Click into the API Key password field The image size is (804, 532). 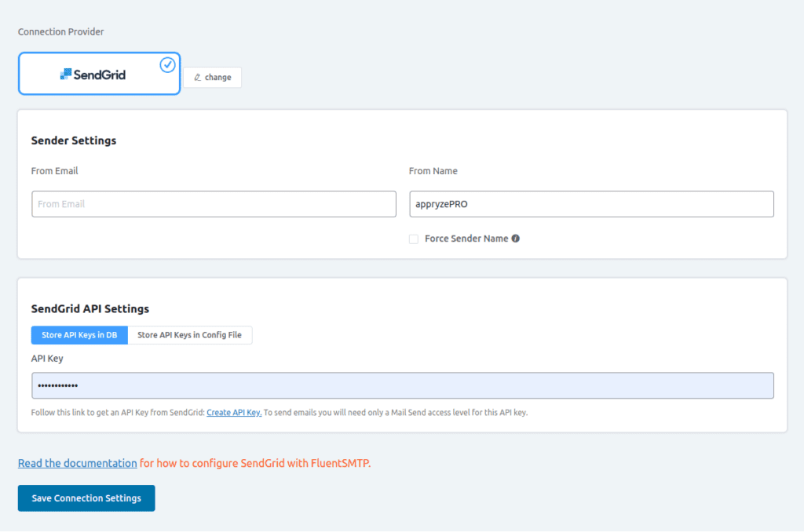point(403,385)
